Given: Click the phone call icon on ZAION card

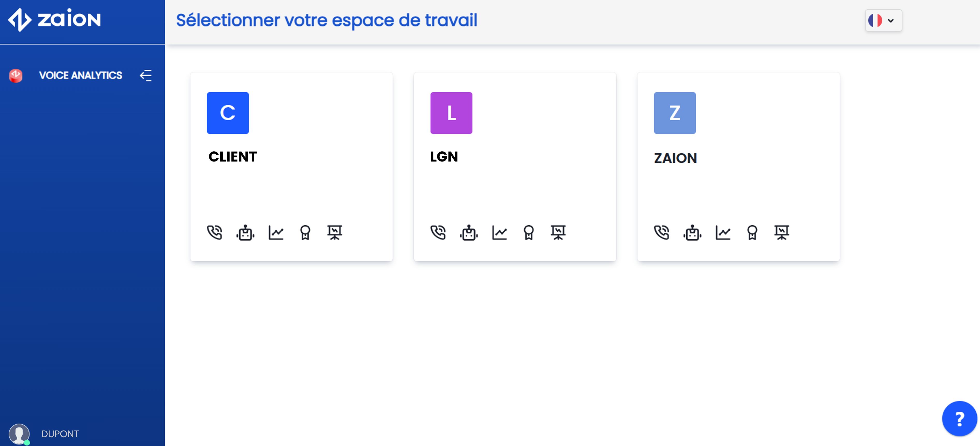Looking at the screenshot, I should [x=662, y=232].
